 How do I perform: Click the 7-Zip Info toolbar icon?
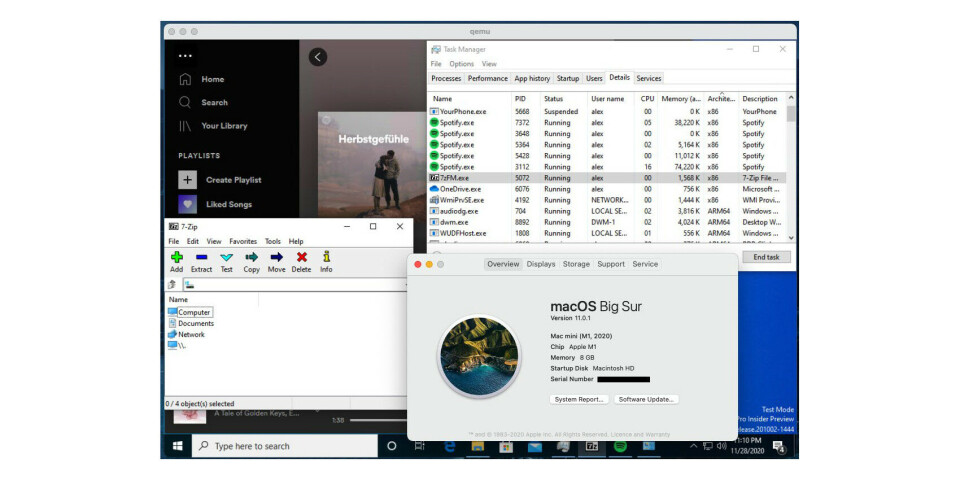(326, 257)
